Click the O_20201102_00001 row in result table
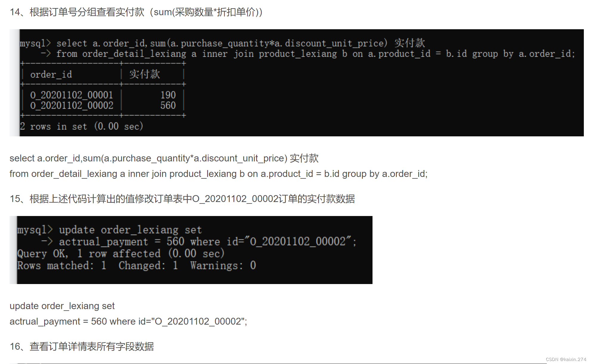Screen dimensions: 591x364 click(x=103, y=95)
